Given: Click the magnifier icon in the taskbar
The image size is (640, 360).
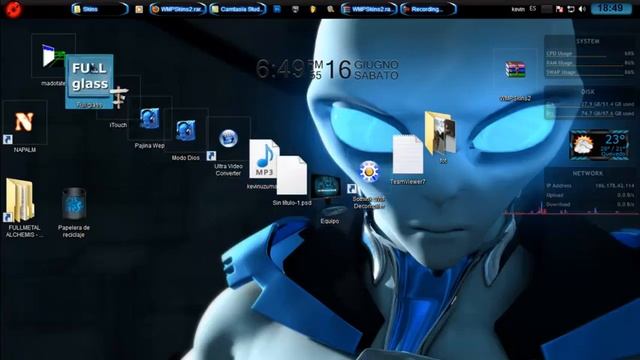Looking at the screenshot, I should (x=330, y=9).
